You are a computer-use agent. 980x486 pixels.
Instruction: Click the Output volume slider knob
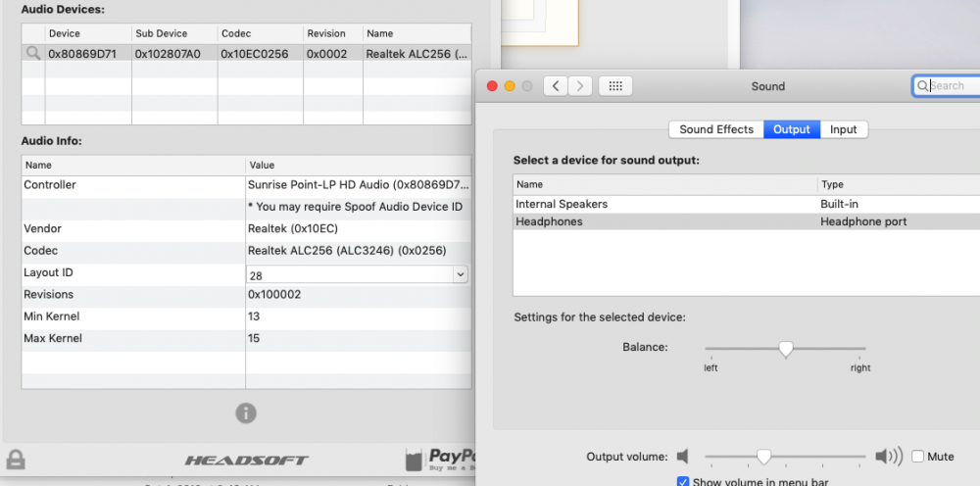763,457
